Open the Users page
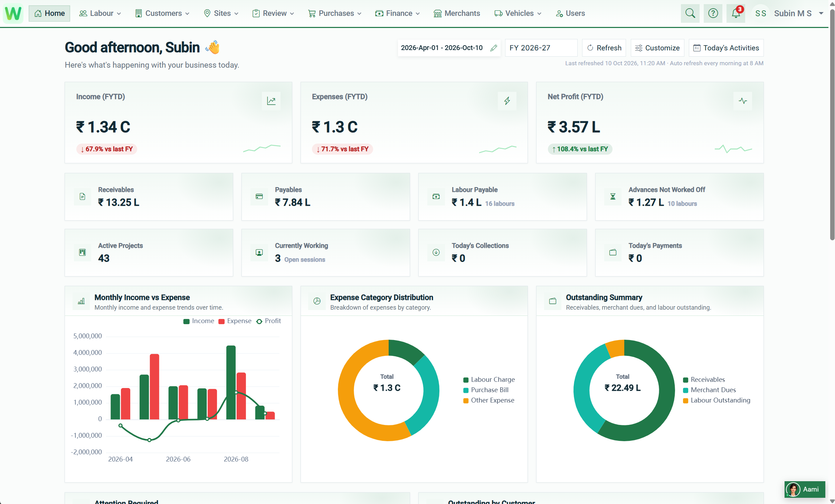835x504 pixels. coord(570,13)
